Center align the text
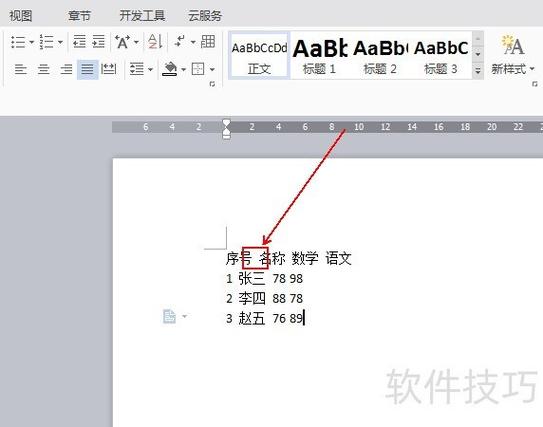The image size is (543, 427). click(43, 69)
